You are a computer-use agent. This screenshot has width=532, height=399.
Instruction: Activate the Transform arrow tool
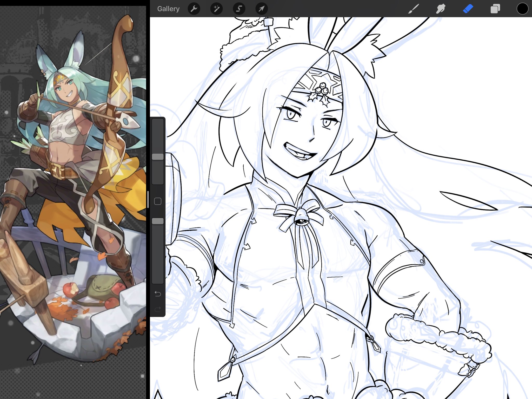pyautogui.click(x=262, y=9)
